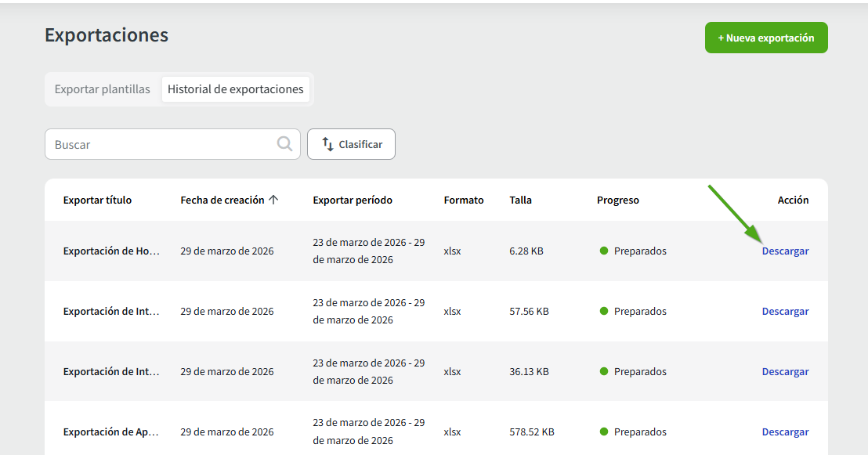Click the magnifying glass search icon
This screenshot has height=455, width=868.
pyautogui.click(x=284, y=144)
